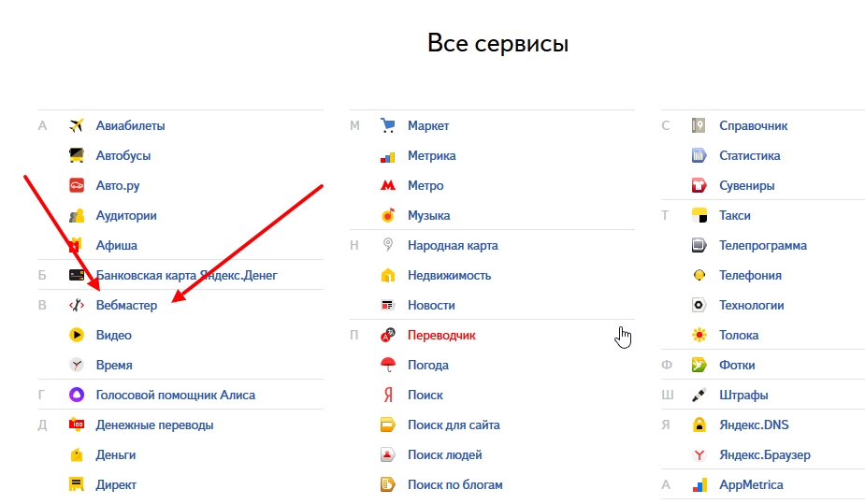Click the Деньги wallet icon

[76, 455]
